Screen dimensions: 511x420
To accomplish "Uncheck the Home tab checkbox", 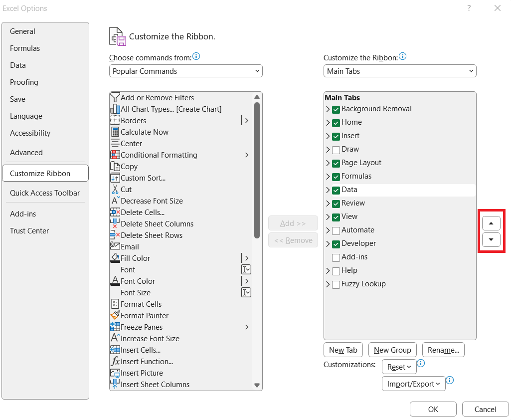I will point(336,123).
